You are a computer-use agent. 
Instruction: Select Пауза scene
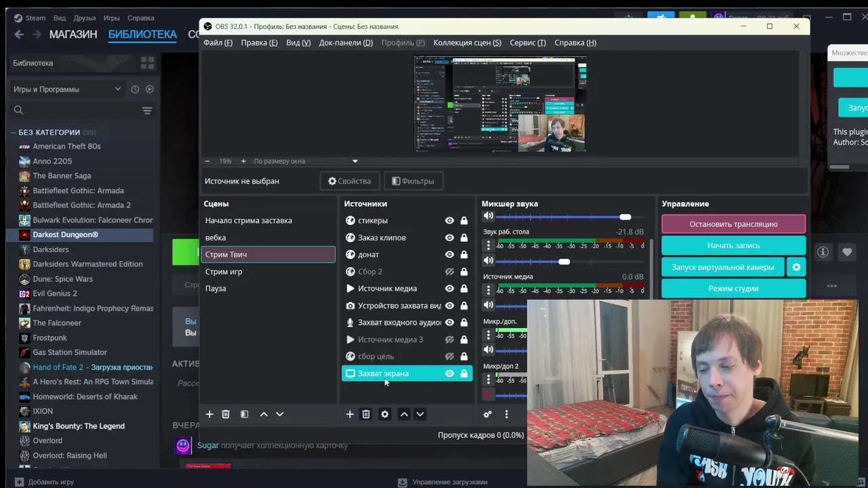coord(269,289)
